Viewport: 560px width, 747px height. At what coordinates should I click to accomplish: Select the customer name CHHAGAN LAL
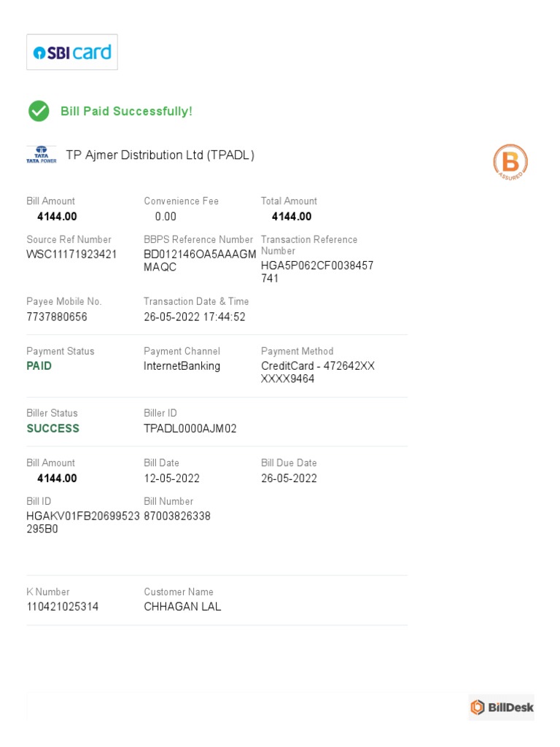point(182,607)
